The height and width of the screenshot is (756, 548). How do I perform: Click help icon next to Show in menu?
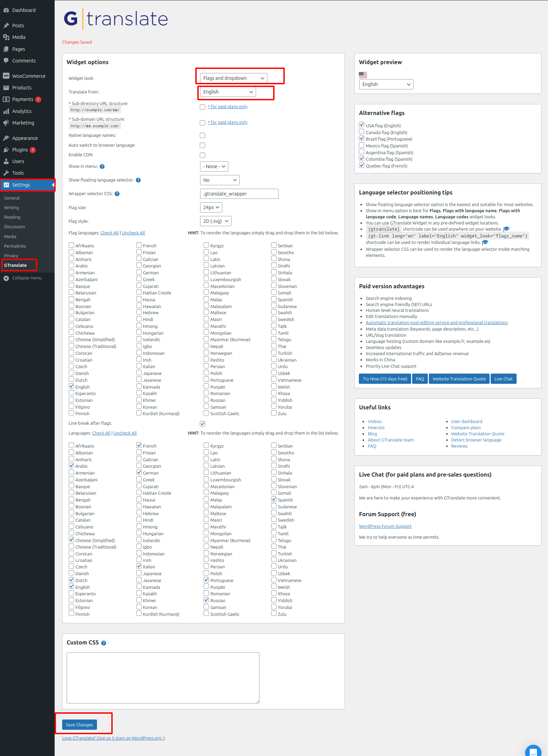click(102, 166)
